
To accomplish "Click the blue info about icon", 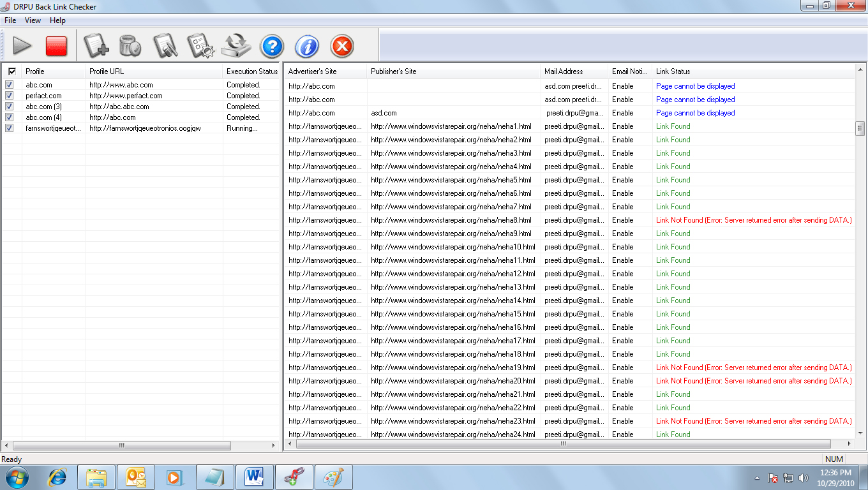I will tap(307, 46).
